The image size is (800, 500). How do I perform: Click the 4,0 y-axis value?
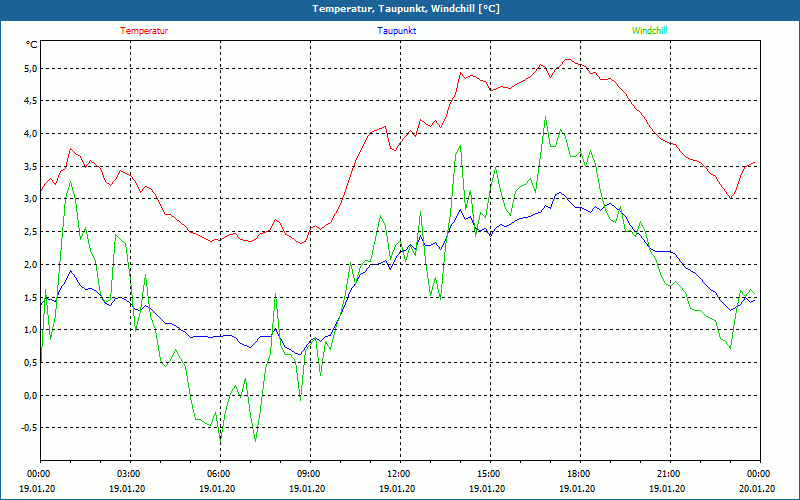(x=31, y=134)
